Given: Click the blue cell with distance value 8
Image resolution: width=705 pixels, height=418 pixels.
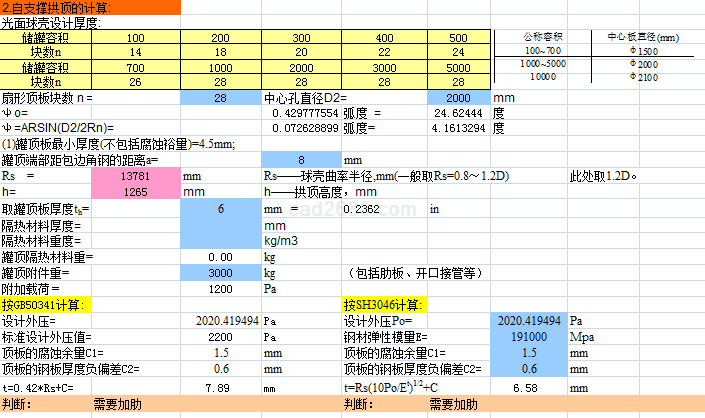Looking at the screenshot, I should (x=301, y=159).
